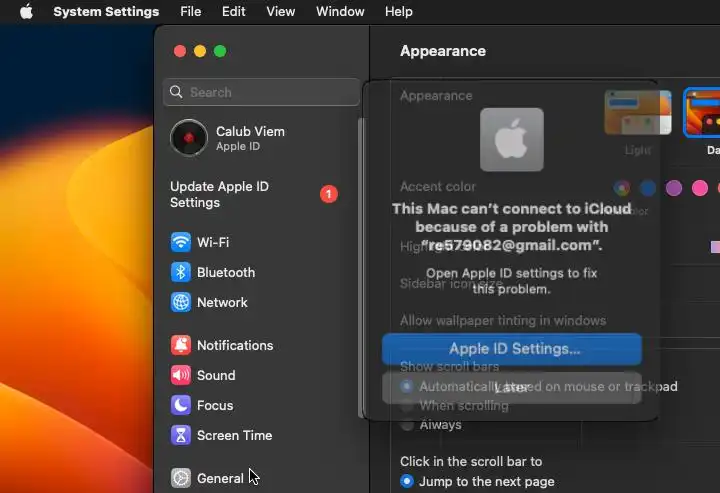720x493 pixels.
Task: Click the Apple ID Settings… button
Action: point(512,349)
